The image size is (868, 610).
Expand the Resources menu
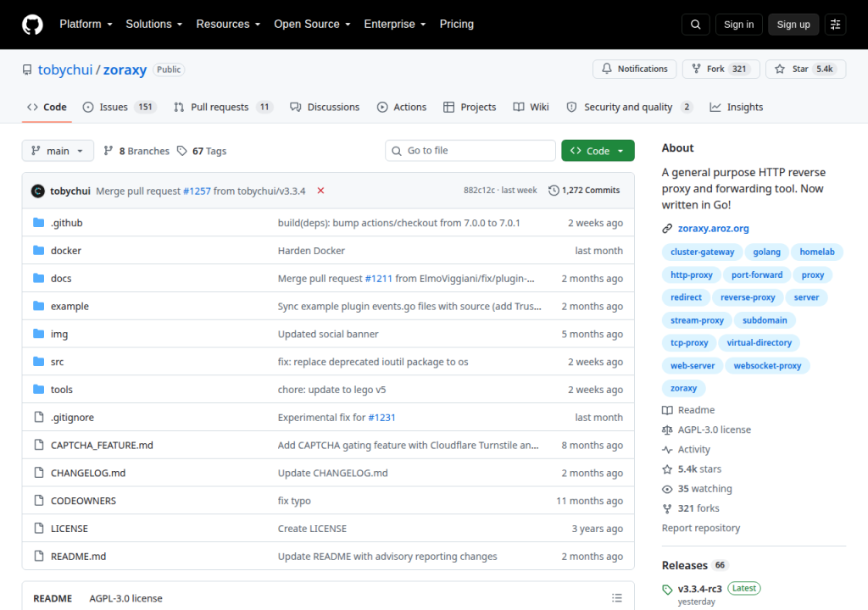click(x=228, y=25)
